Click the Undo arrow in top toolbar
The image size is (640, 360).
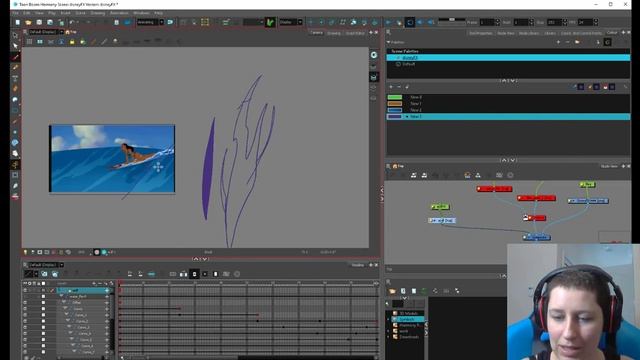tap(72, 22)
